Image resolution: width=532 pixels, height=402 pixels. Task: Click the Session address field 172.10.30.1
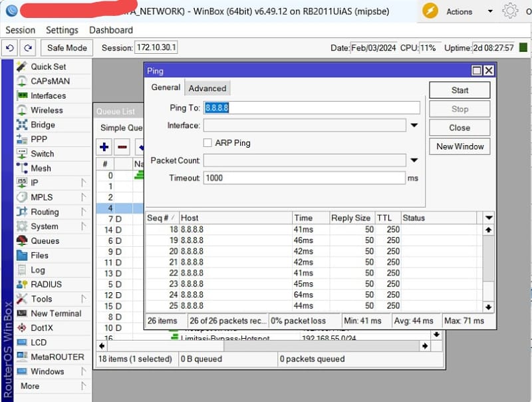click(156, 47)
